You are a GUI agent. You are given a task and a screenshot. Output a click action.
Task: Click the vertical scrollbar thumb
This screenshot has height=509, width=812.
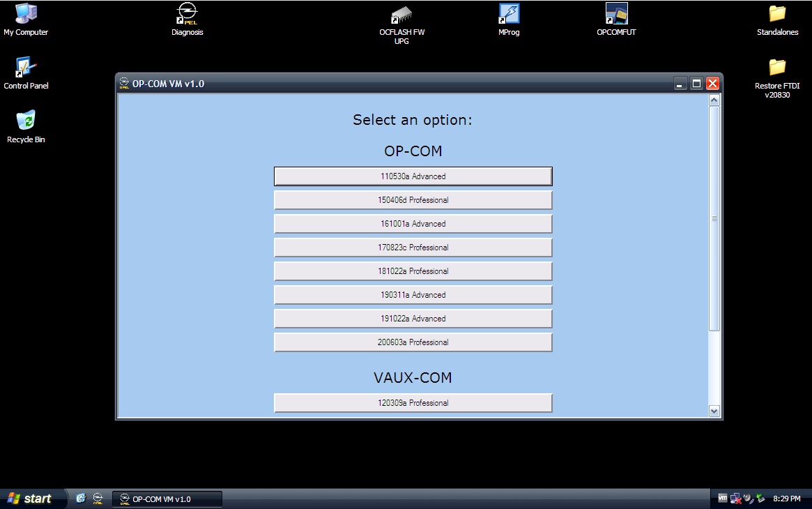[x=714, y=218]
